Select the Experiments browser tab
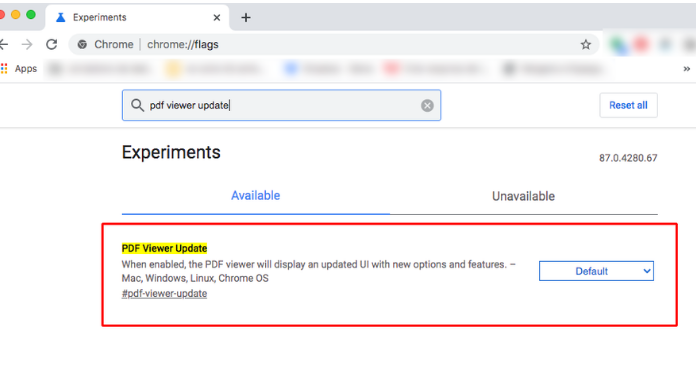Image resolution: width=696 pixels, height=377 pixels. 138,17
